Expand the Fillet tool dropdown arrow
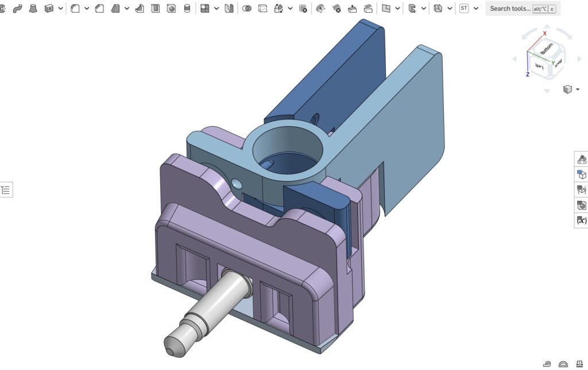Image resolution: width=588 pixels, height=370 pixels. click(87, 9)
